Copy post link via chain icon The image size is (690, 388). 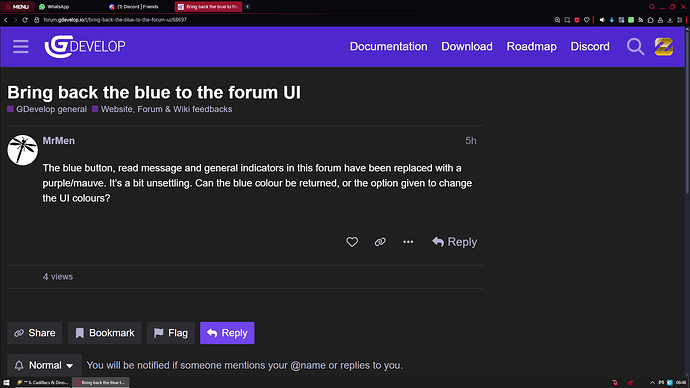pyautogui.click(x=380, y=242)
